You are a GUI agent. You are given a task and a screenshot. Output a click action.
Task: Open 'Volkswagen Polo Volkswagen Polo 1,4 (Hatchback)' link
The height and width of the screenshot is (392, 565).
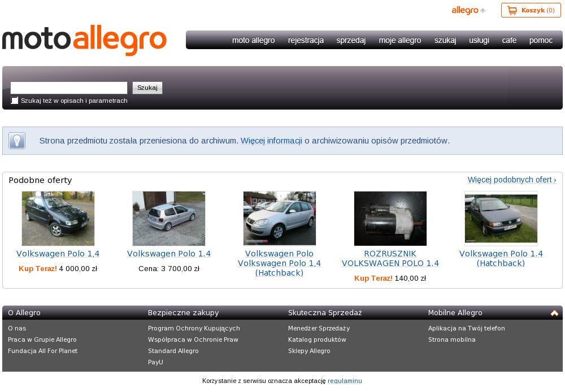click(280, 263)
